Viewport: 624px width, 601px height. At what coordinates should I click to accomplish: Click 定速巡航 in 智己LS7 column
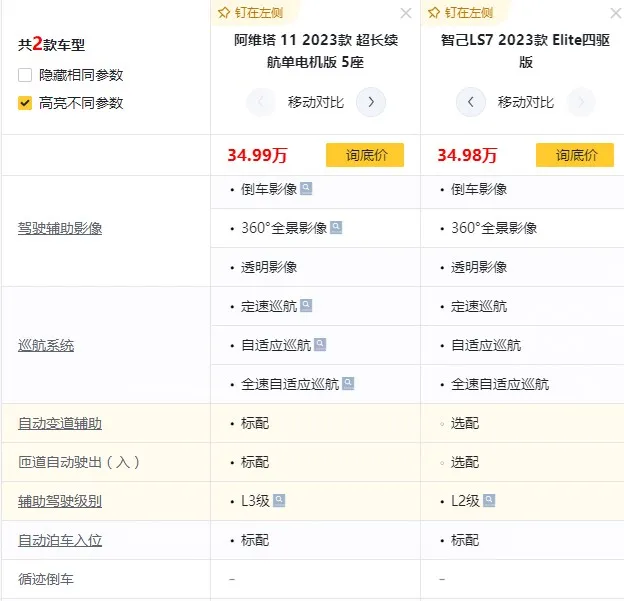(479, 306)
